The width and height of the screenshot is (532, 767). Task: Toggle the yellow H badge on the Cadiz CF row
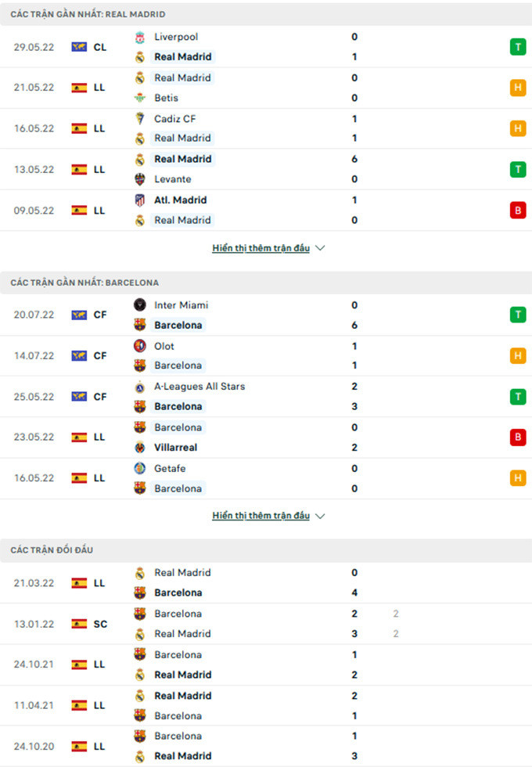coord(517,128)
